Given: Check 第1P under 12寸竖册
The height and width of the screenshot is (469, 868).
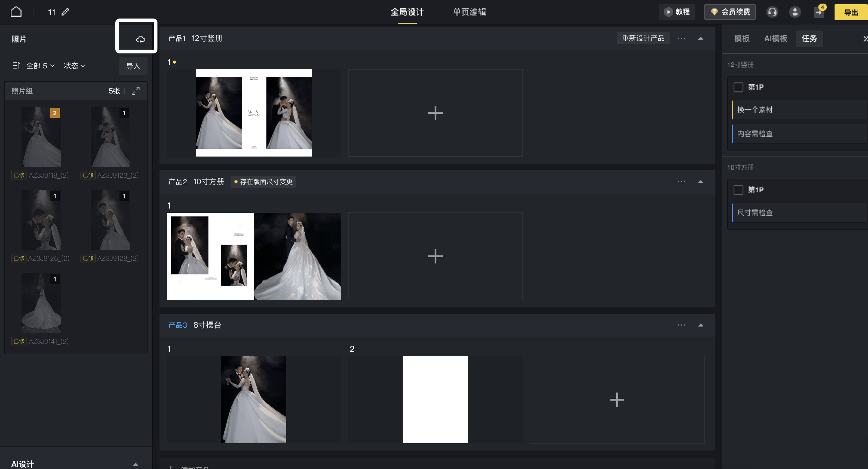Looking at the screenshot, I should (x=738, y=87).
